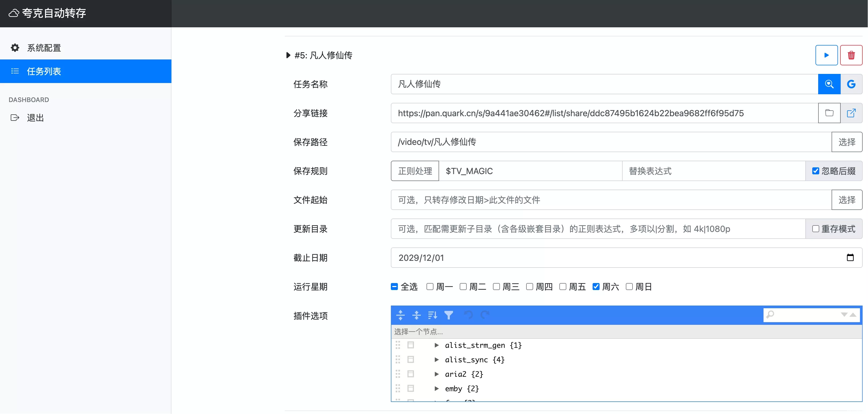Open action menu for emby node
The height and width of the screenshot is (414, 868).
[410, 388]
